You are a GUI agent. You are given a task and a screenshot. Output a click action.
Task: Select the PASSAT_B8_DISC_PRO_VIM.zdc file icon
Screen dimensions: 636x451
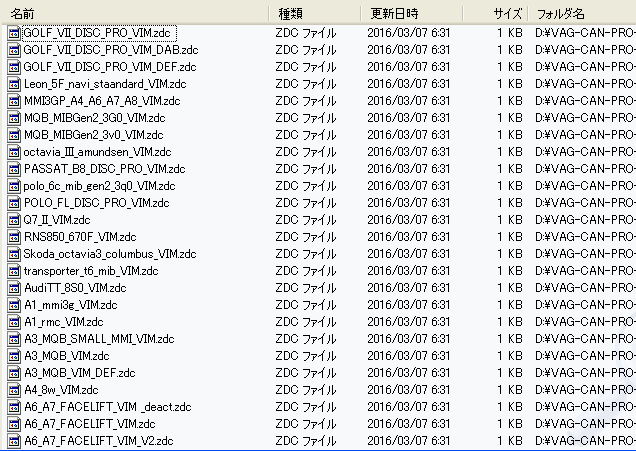coord(14,169)
